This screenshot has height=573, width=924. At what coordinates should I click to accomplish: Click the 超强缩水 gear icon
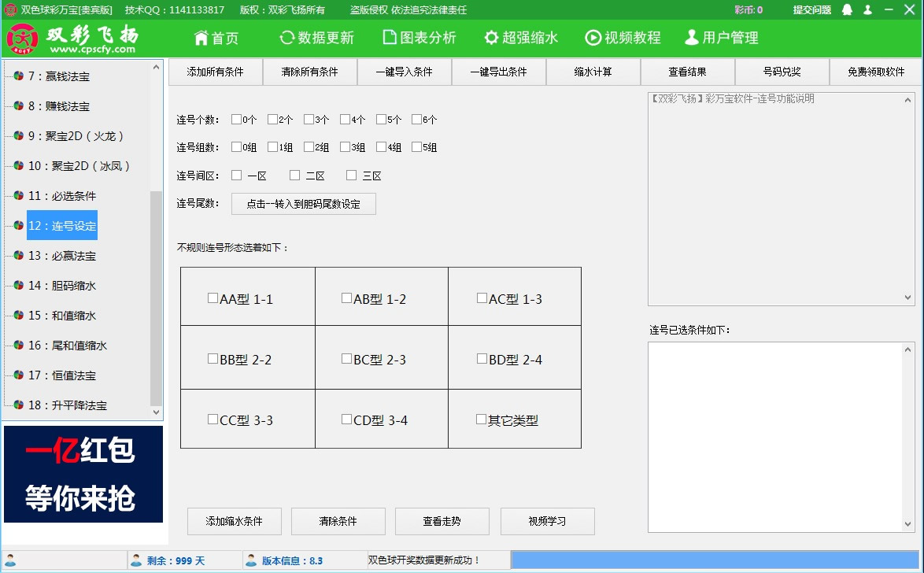[x=492, y=37]
